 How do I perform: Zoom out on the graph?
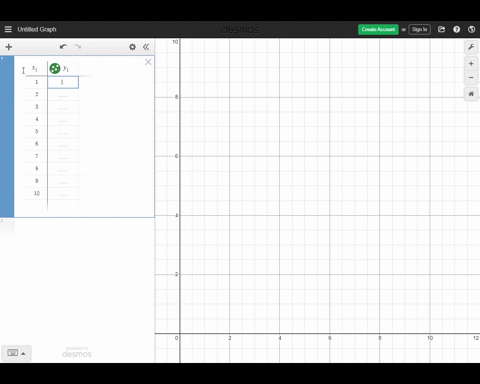click(x=471, y=78)
